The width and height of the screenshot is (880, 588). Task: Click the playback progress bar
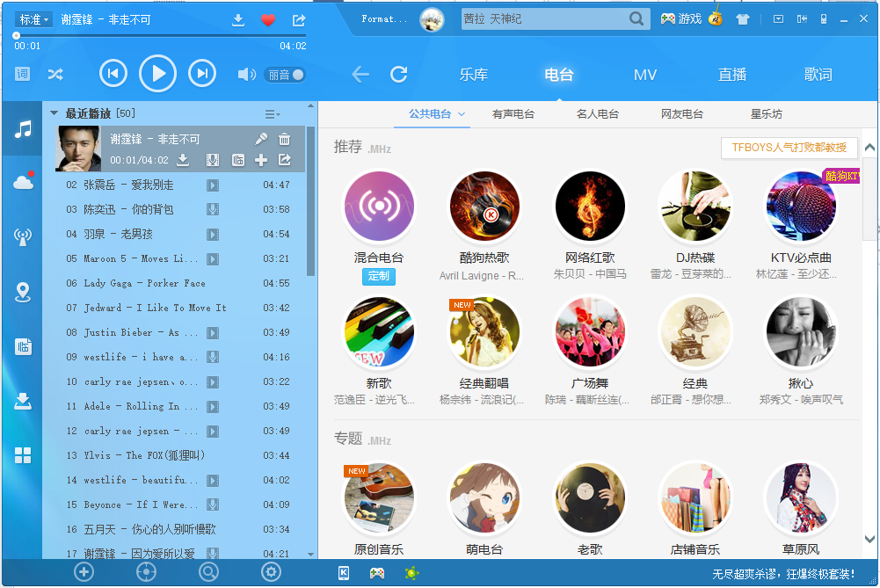(160, 35)
